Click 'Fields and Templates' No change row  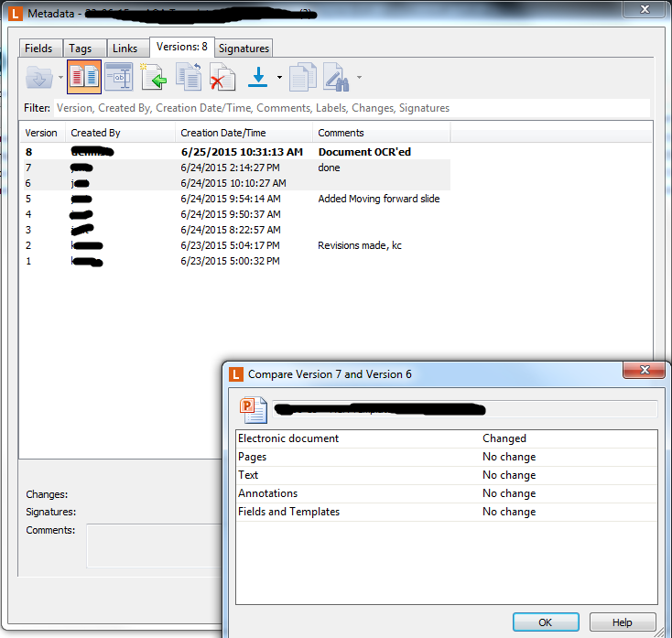coord(447,512)
